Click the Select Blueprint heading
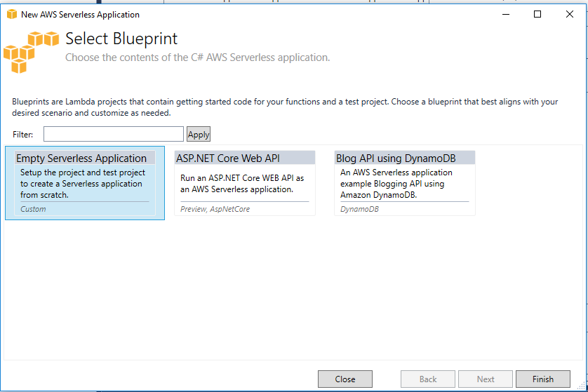 click(x=121, y=39)
